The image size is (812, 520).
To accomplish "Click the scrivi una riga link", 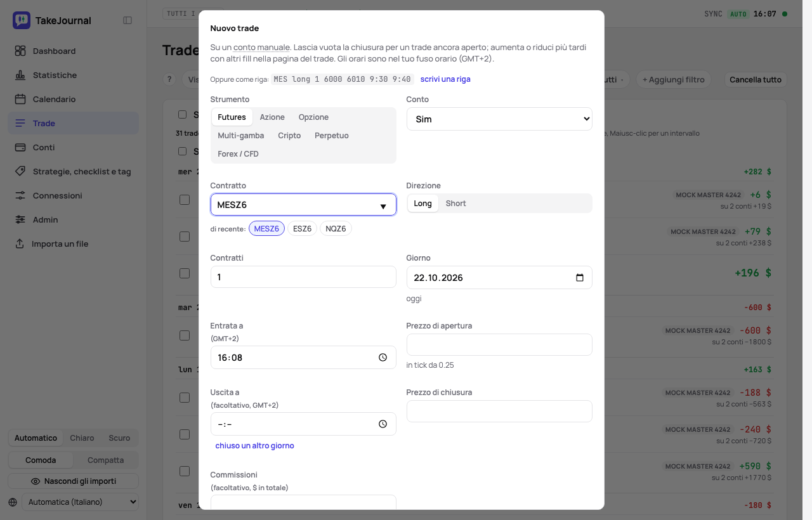I will click(445, 79).
